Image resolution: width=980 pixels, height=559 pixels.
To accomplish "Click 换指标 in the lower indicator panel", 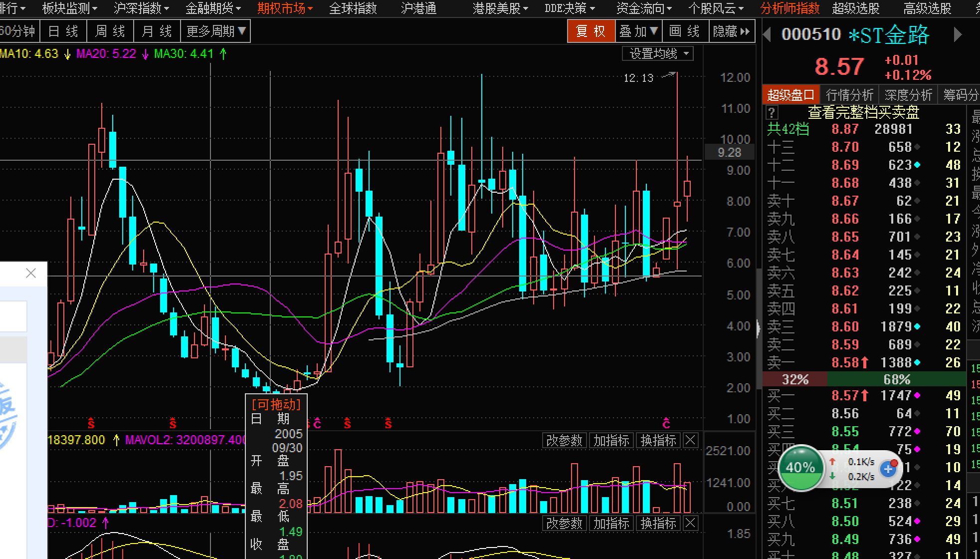I will point(658,524).
